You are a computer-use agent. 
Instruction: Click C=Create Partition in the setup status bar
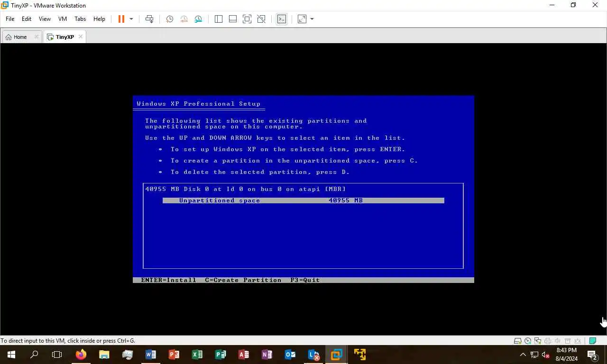(x=243, y=280)
